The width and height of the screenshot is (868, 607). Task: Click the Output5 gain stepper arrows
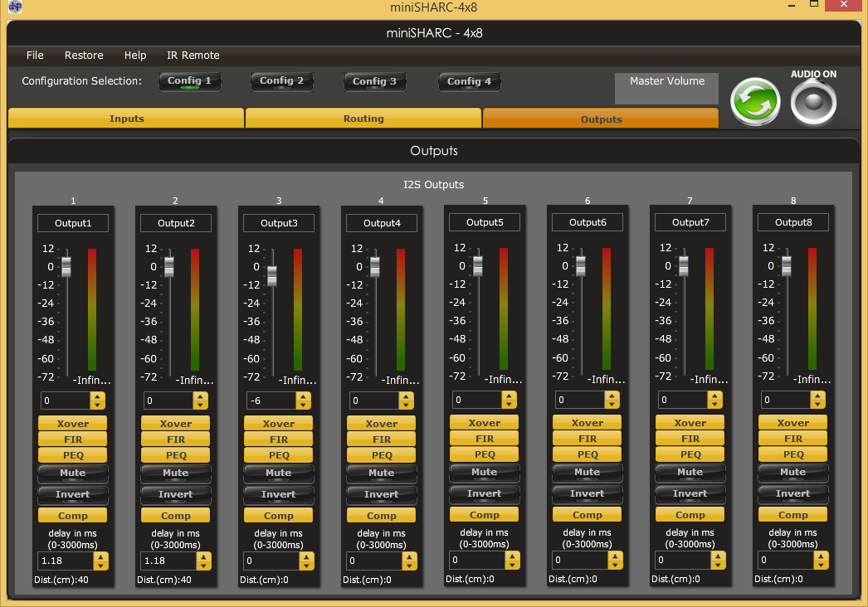(510, 400)
